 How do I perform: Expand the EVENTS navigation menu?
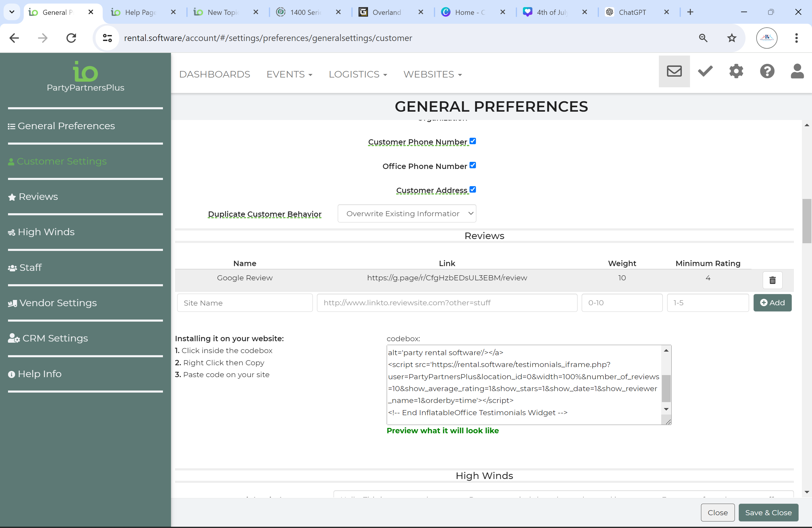pyautogui.click(x=289, y=75)
